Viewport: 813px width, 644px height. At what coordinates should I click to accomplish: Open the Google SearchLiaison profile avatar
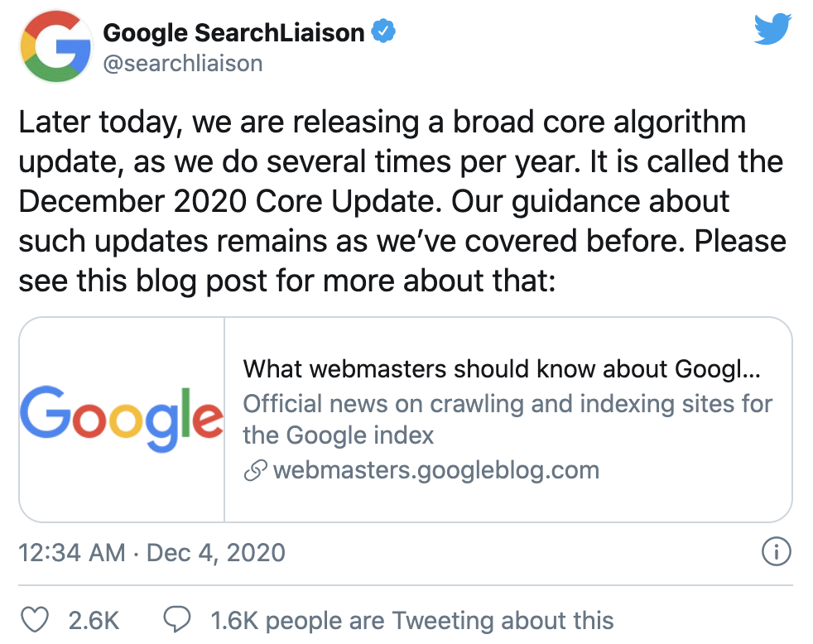click(56, 46)
